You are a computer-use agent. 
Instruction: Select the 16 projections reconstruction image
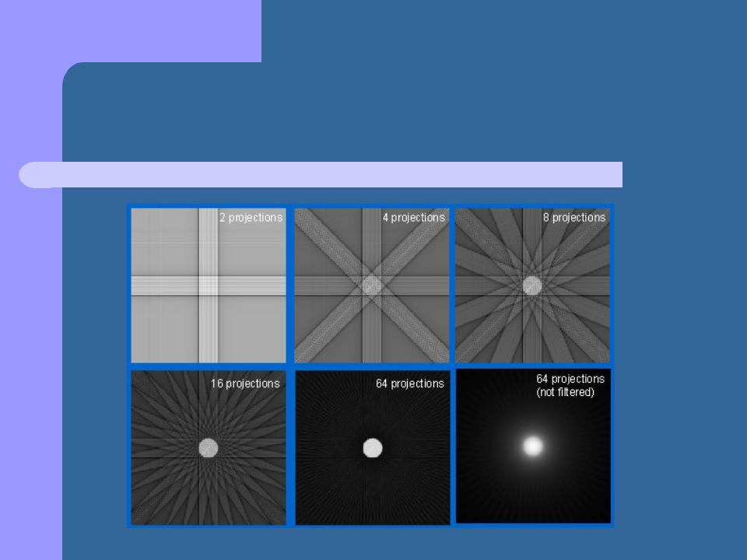pos(209,448)
